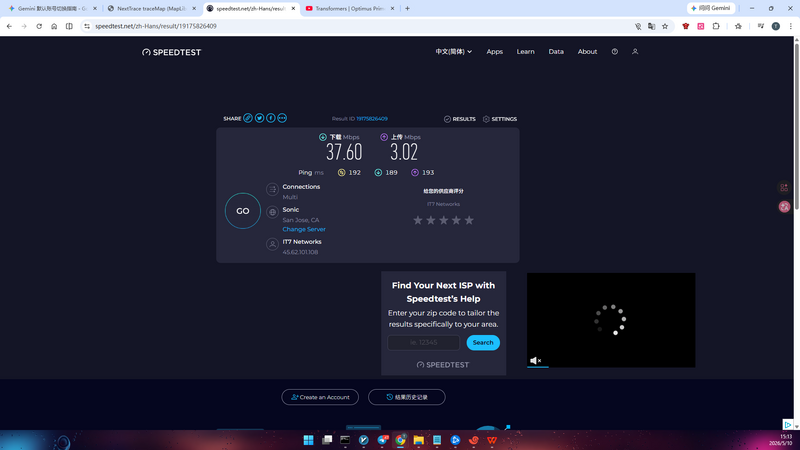Open the Speedtest help question-mark icon
The image size is (800, 450).
[615, 52]
